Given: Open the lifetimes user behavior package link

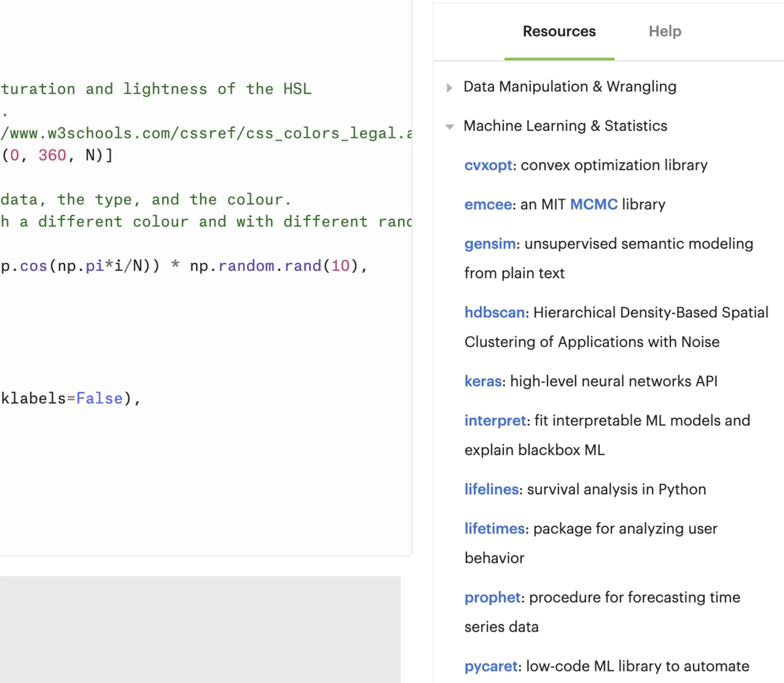Looking at the screenshot, I should pos(493,528).
